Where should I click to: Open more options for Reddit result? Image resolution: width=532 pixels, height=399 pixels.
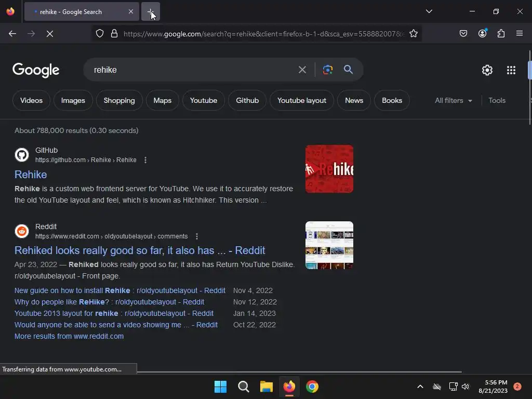(197, 236)
